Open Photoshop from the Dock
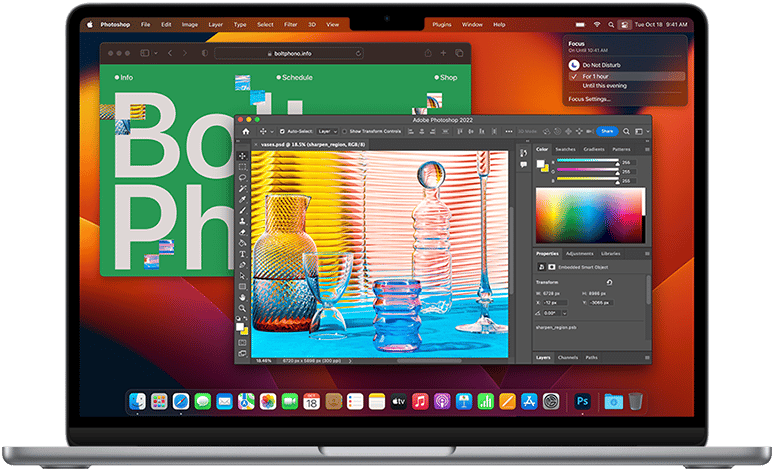The image size is (774, 472). [582, 401]
